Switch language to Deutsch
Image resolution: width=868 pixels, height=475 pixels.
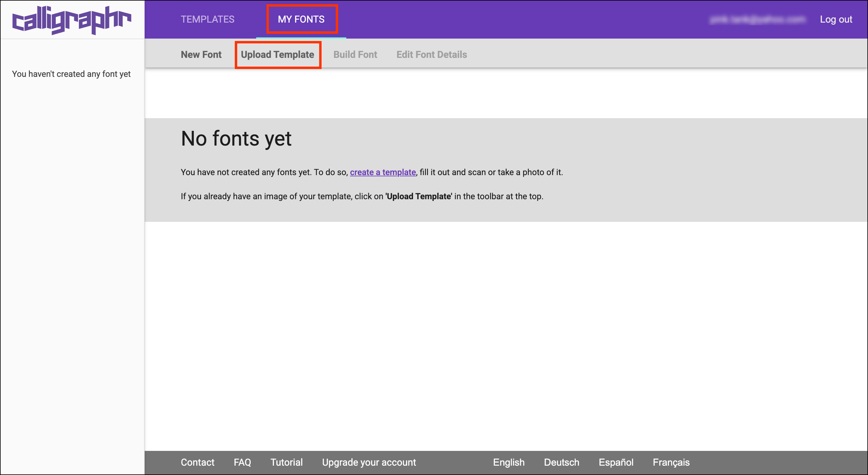[x=561, y=462]
